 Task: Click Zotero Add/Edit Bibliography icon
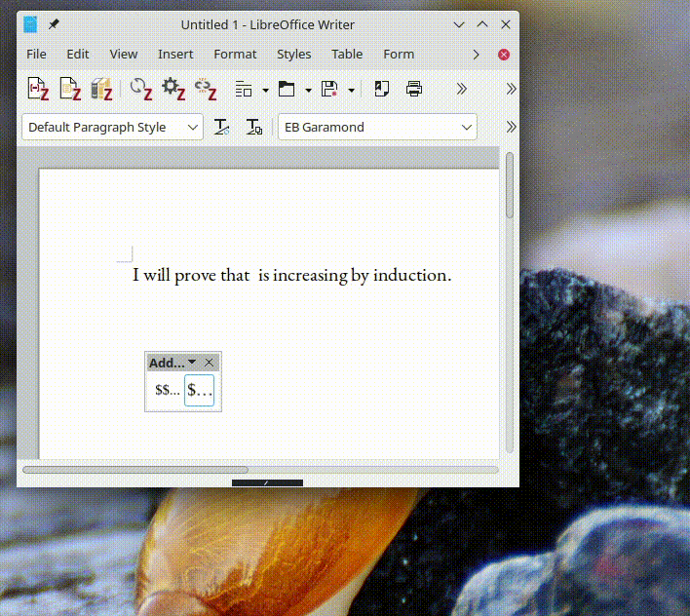[x=101, y=89]
